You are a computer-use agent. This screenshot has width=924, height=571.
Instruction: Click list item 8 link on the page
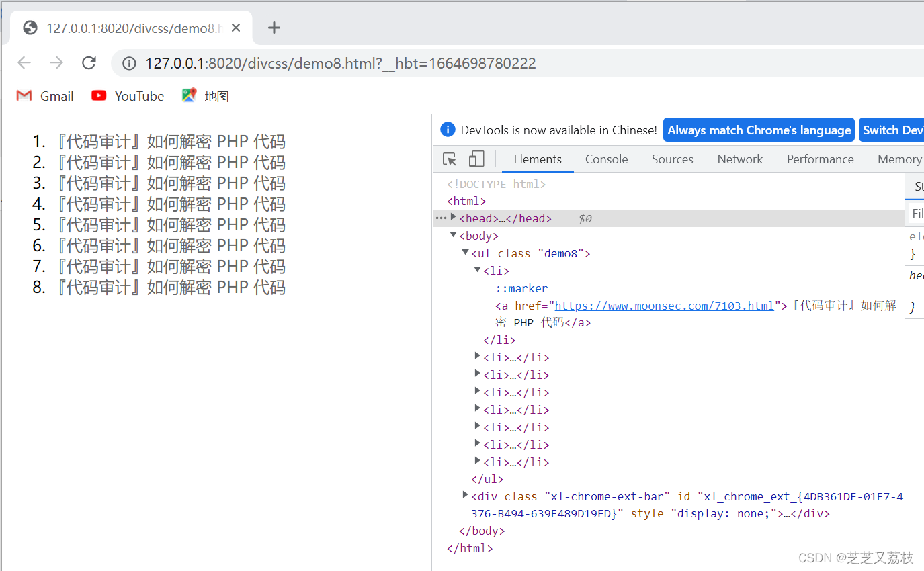pyautogui.click(x=169, y=288)
